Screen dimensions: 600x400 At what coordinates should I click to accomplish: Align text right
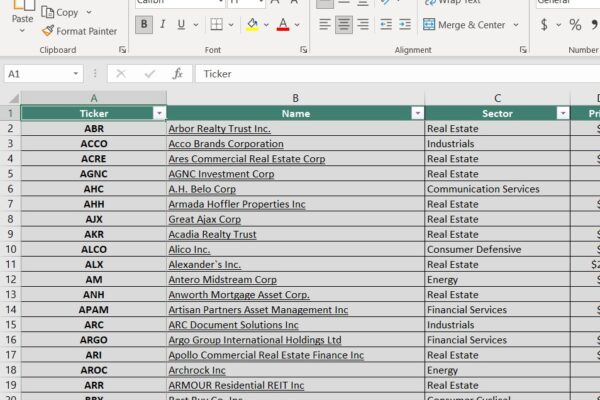[x=363, y=24]
